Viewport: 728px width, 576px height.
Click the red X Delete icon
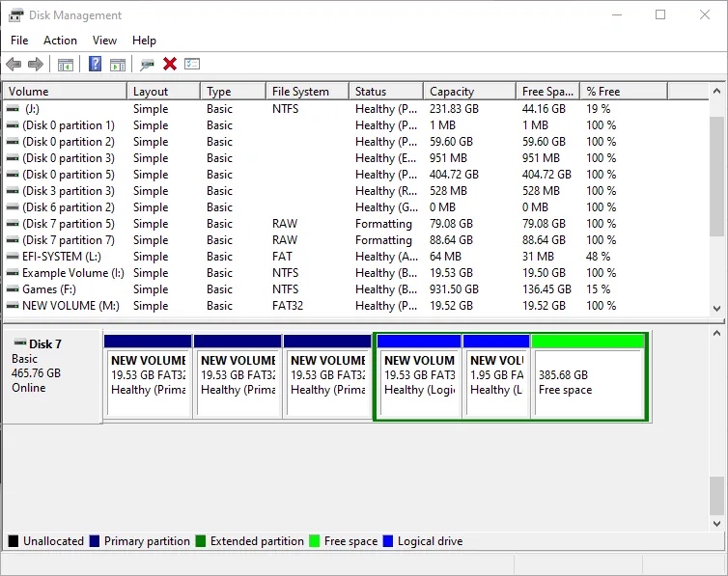pos(170,64)
